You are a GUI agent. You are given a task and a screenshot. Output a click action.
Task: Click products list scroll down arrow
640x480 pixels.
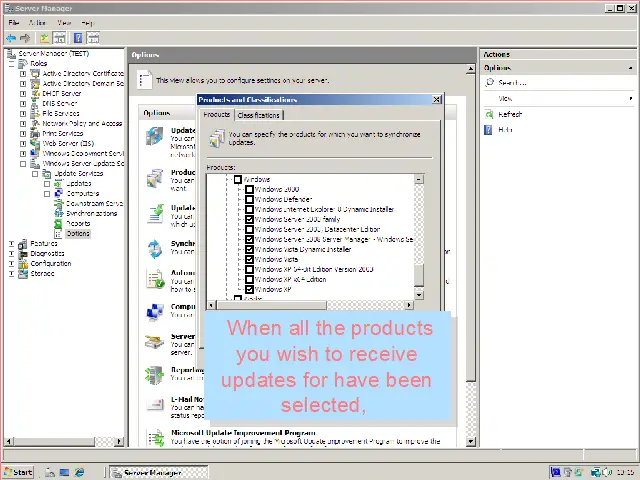(x=419, y=295)
